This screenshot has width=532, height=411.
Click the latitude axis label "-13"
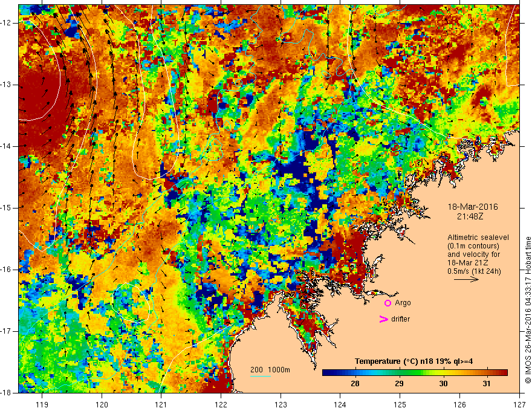(6, 85)
